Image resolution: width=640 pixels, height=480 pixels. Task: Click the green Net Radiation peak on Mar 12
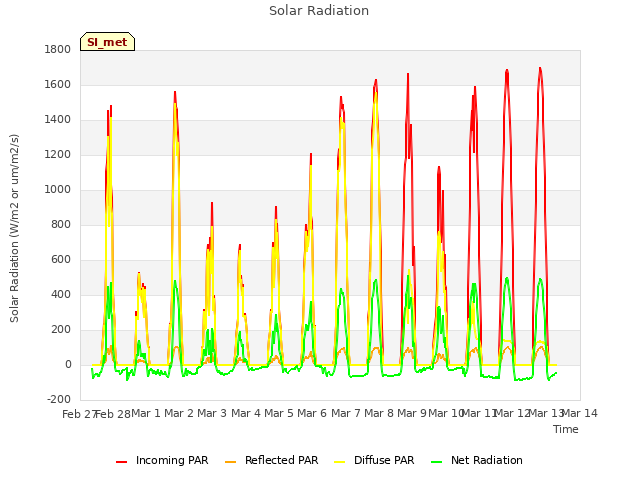[507, 278]
